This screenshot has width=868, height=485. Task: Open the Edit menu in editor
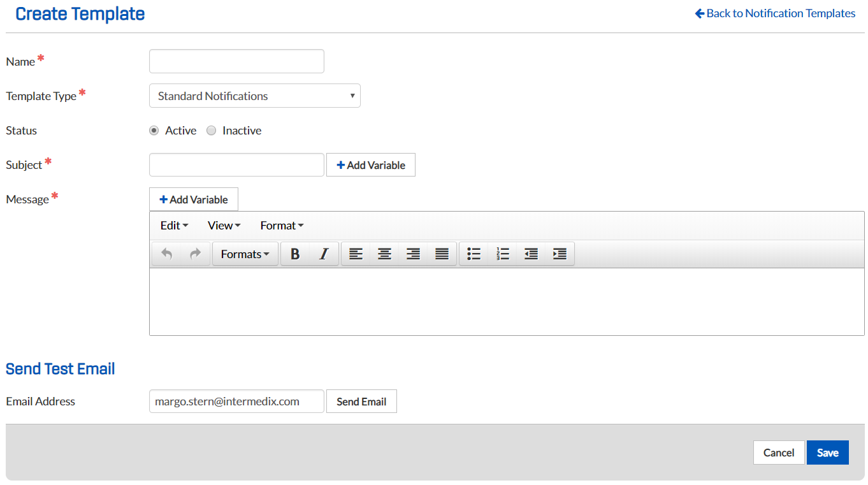coord(174,225)
